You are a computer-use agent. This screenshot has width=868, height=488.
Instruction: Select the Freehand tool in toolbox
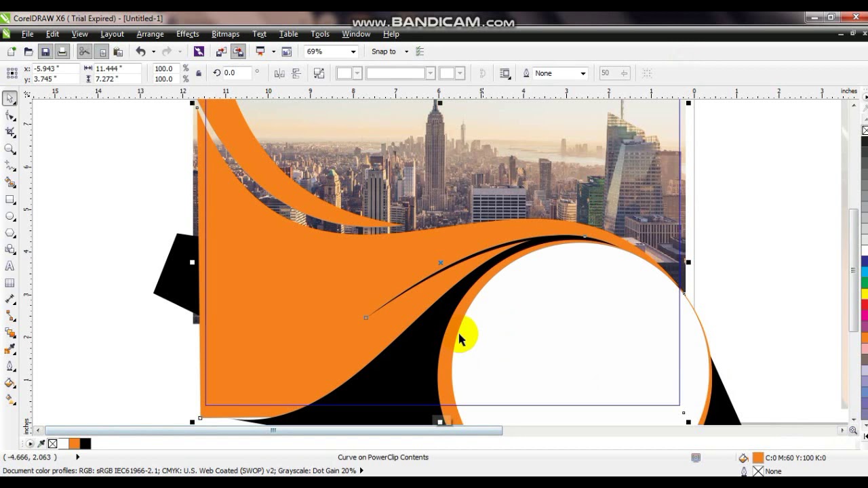click(x=10, y=166)
